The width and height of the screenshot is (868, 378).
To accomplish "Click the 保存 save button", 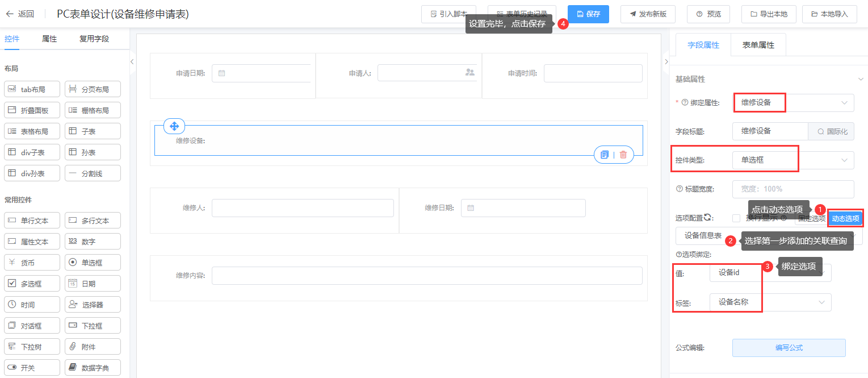I will click(588, 14).
